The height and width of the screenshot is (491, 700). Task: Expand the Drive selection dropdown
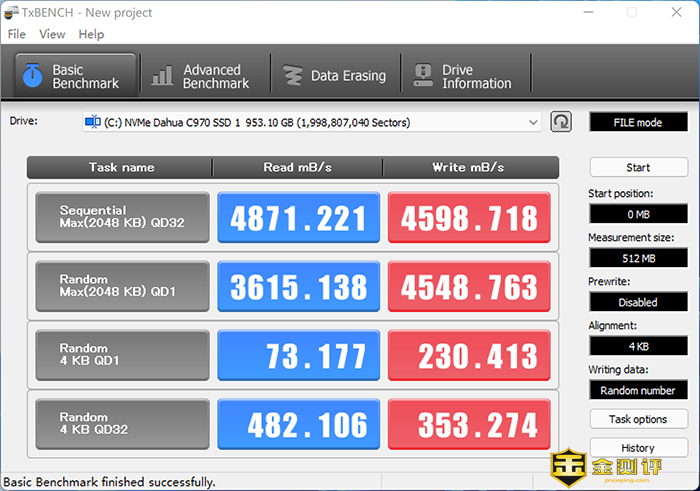tap(532, 122)
